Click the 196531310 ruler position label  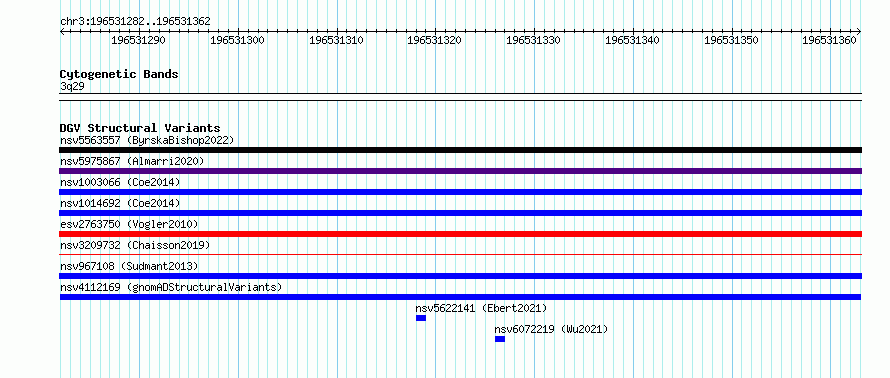pyautogui.click(x=336, y=40)
